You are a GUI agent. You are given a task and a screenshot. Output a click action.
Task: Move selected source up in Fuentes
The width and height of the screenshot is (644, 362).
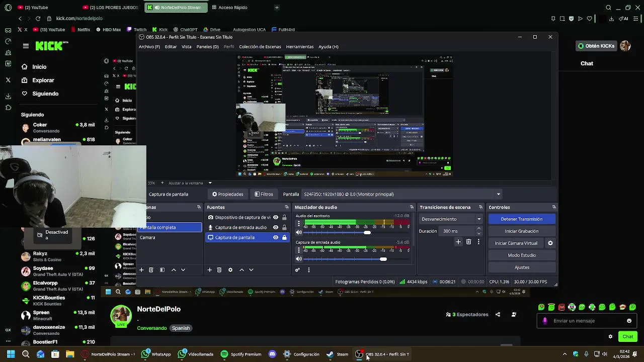242,270
